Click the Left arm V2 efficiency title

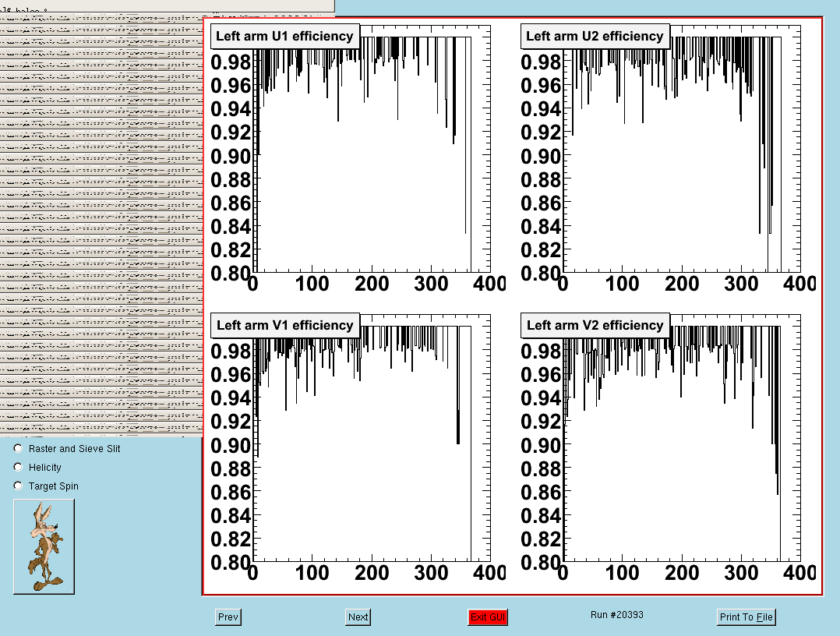pos(595,325)
